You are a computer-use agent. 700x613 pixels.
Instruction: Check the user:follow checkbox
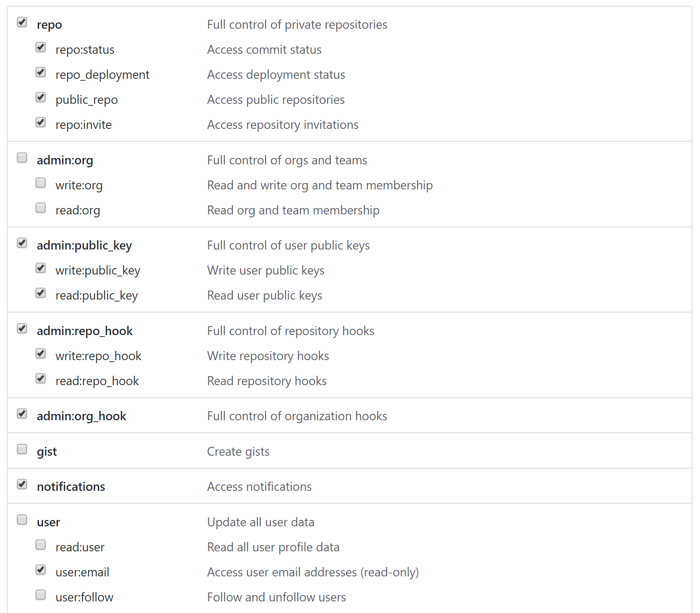coord(41,595)
